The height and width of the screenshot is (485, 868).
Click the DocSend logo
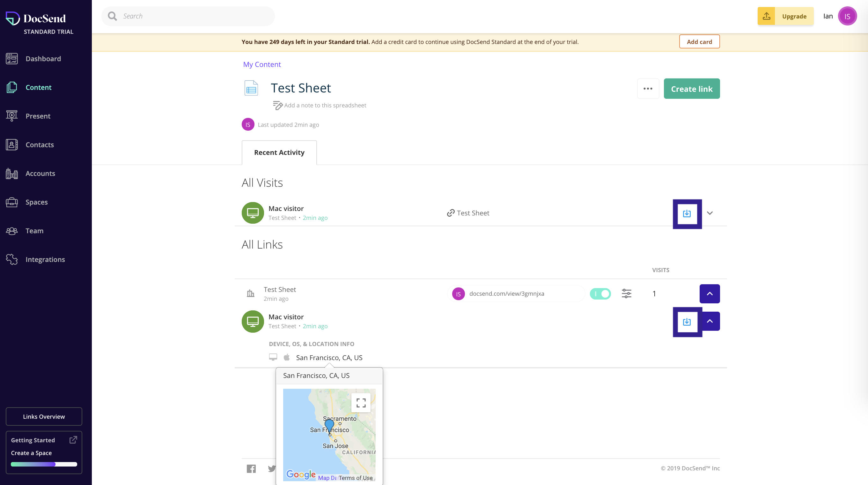click(x=36, y=18)
